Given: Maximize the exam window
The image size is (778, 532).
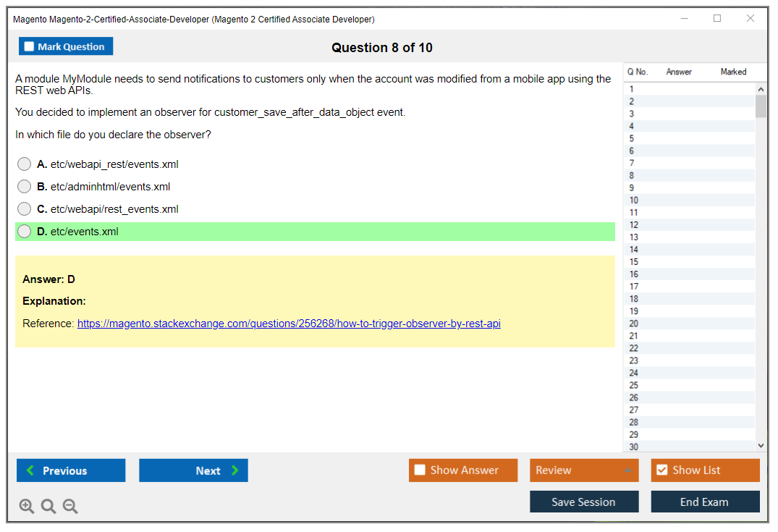Looking at the screenshot, I should pos(717,19).
